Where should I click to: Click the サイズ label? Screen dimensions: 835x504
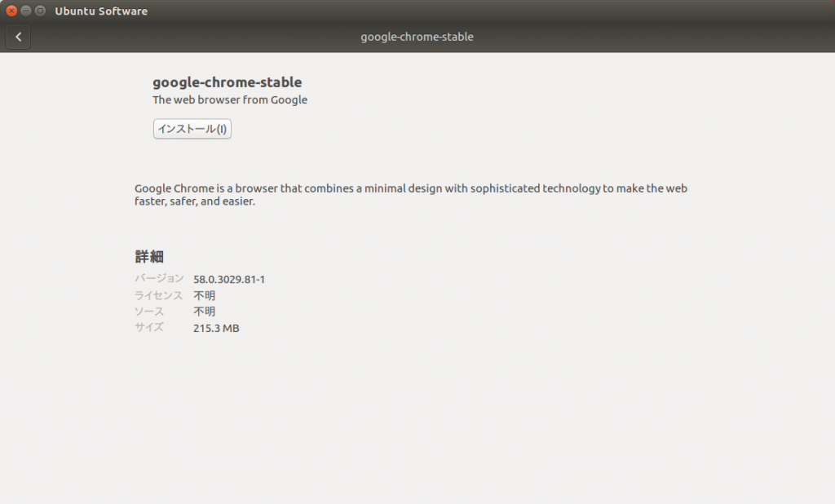(x=149, y=327)
